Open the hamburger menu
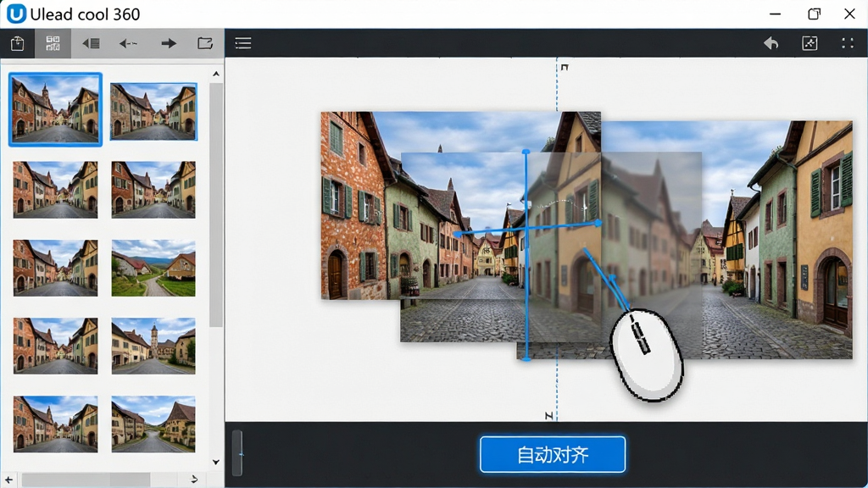 [x=243, y=43]
